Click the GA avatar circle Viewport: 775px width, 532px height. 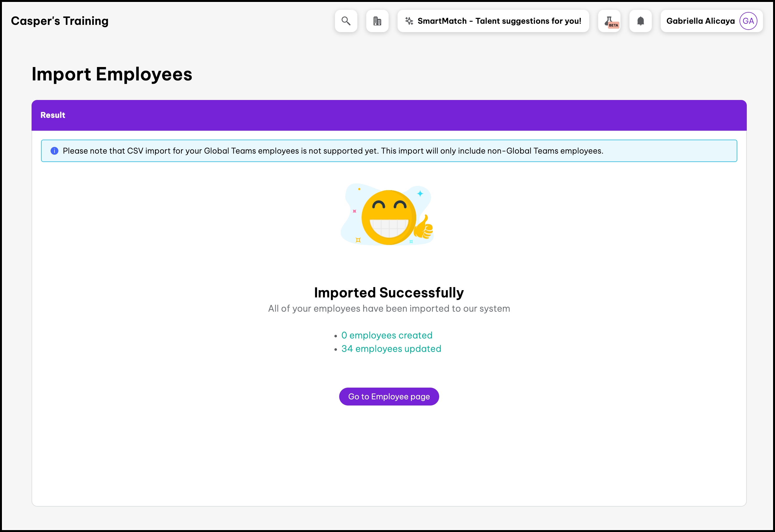[748, 21]
